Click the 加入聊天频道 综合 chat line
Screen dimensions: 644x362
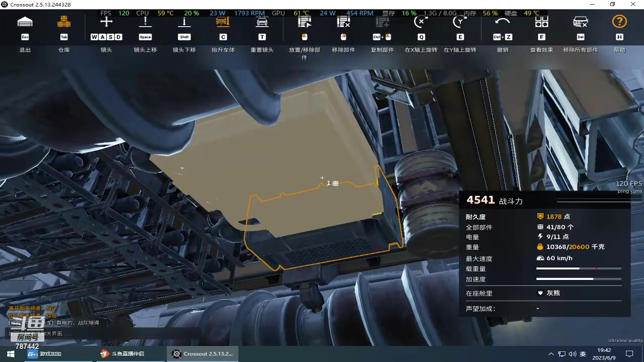click(33, 316)
